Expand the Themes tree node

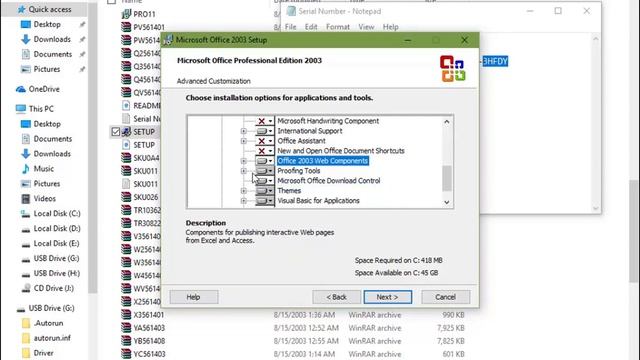pos(244,191)
